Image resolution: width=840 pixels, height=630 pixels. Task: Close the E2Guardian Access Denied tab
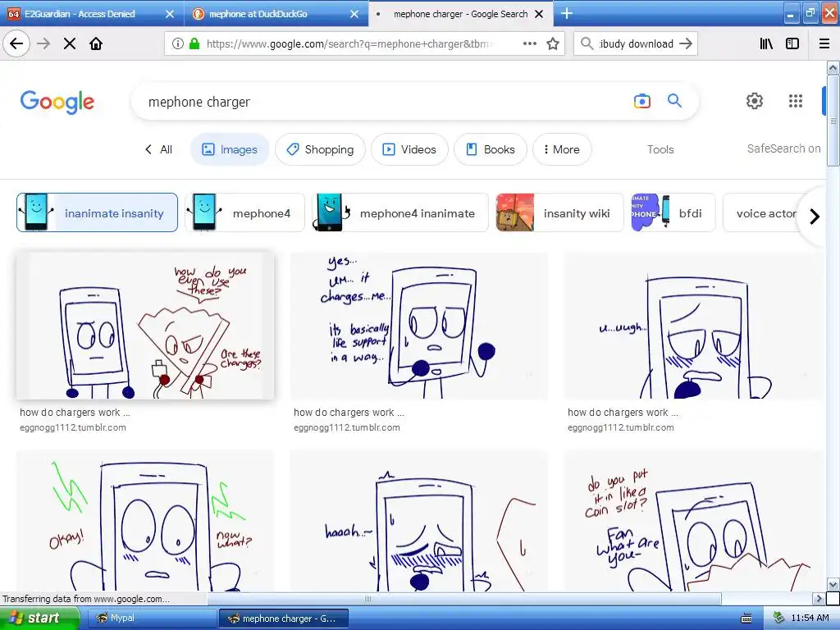pos(170,14)
